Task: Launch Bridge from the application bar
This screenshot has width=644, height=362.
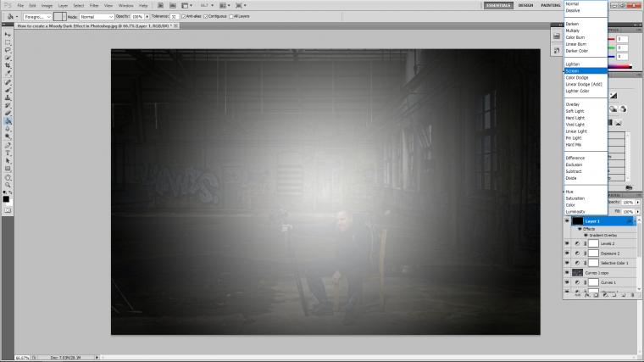Action: click(161, 5)
